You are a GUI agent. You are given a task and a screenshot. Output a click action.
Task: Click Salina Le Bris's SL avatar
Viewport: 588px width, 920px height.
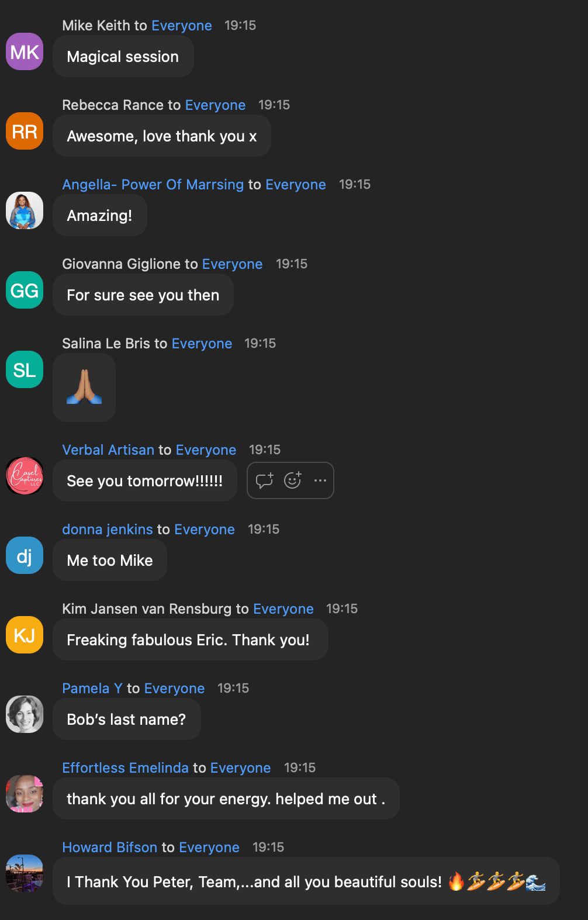(x=25, y=370)
